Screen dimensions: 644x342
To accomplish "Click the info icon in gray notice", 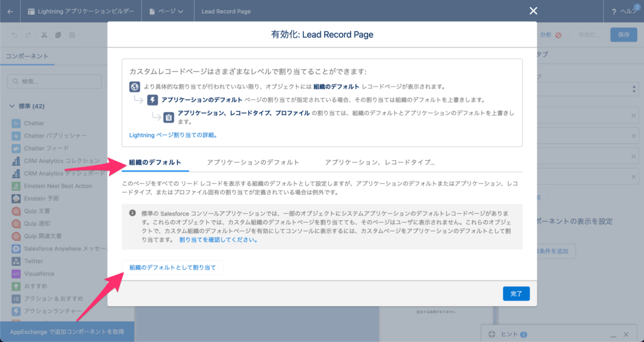I will pyautogui.click(x=132, y=213).
